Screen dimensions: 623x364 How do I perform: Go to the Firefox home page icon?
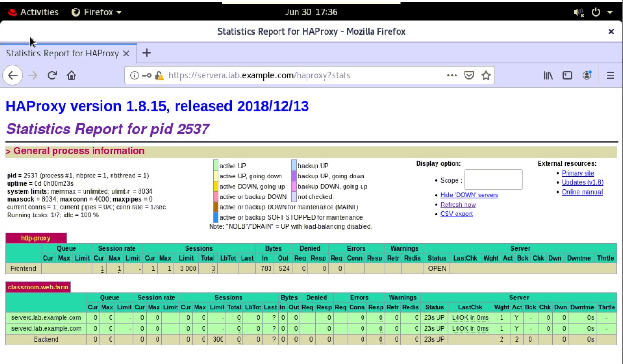tap(71, 75)
